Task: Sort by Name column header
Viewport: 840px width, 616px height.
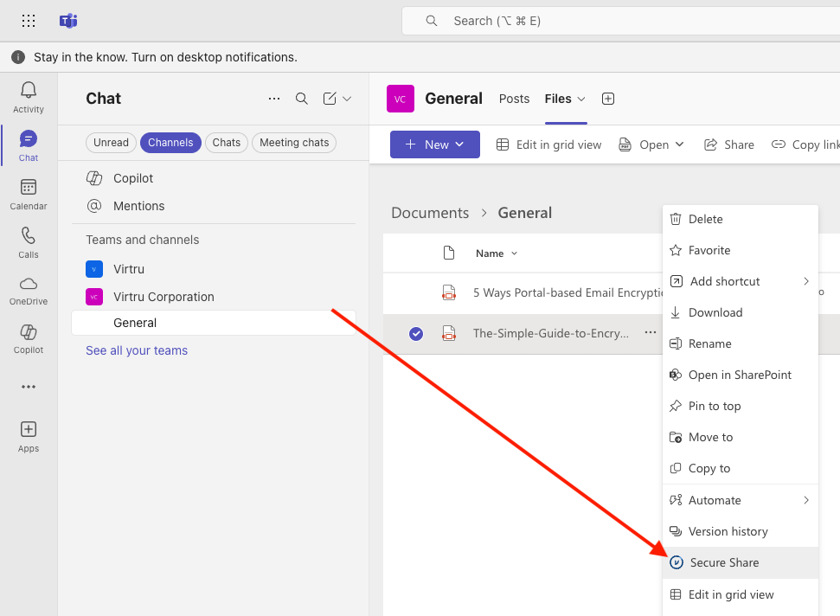Action: click(x=496, y=253)
